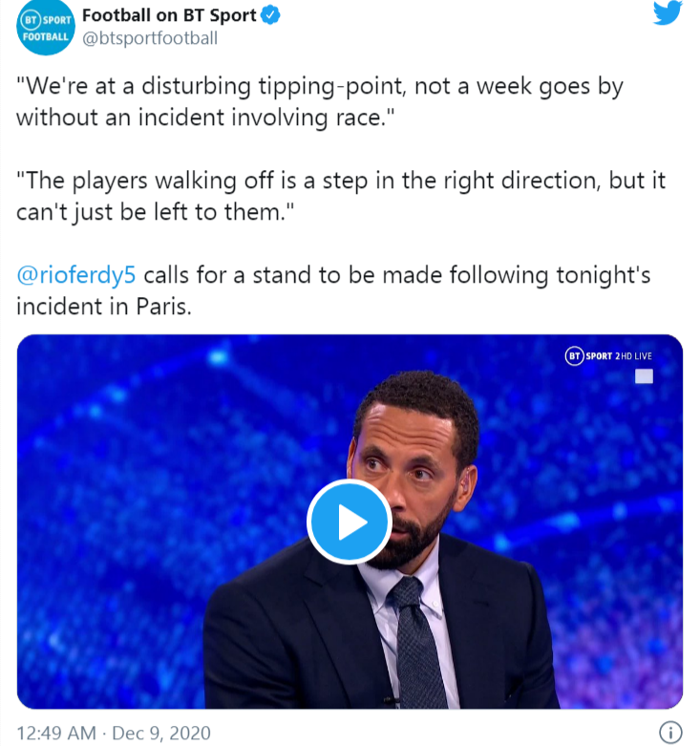Open Twitter via the bird logo
This screenshot has height=746, width=700.
(668, 12)
